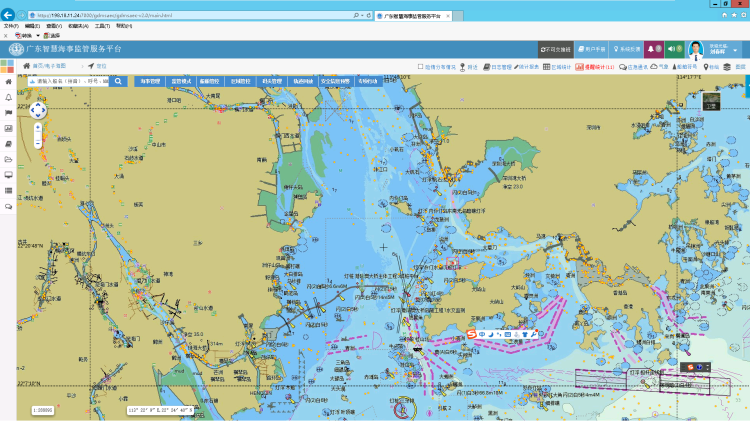This screenshot has height=421, width=750.
Task: Expand the 监管模式 menu
Action: 180,81
